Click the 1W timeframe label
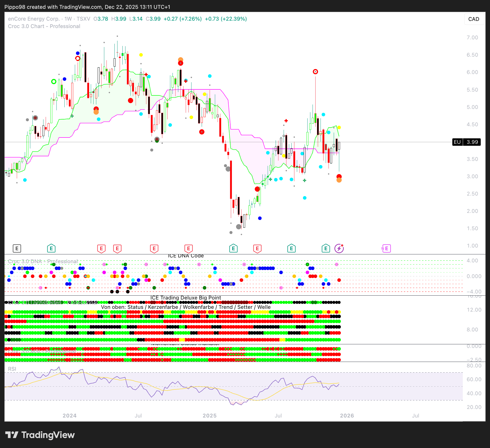The width and height of the screenshot is (490, 448). click(68, 19)
